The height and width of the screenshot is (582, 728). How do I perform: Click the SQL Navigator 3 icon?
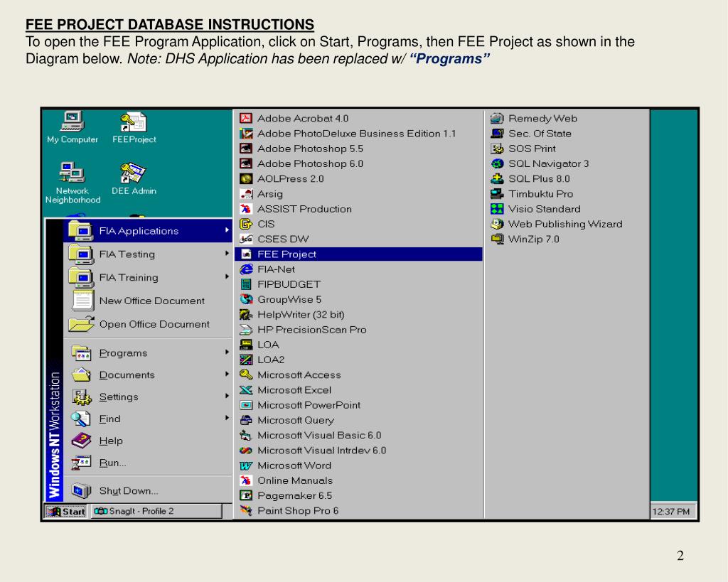pyautogui.click(x=497, y=164)
